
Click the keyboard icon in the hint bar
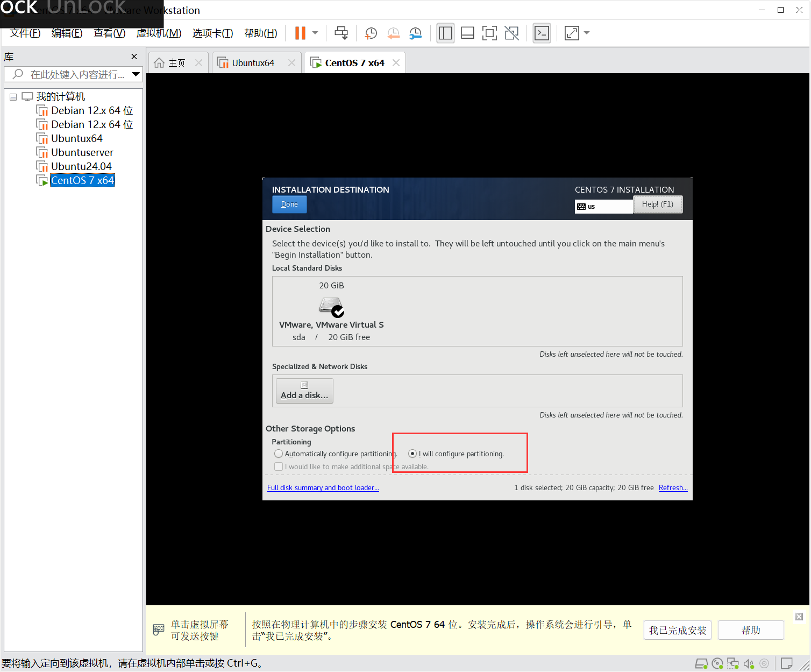pos(159,629)
